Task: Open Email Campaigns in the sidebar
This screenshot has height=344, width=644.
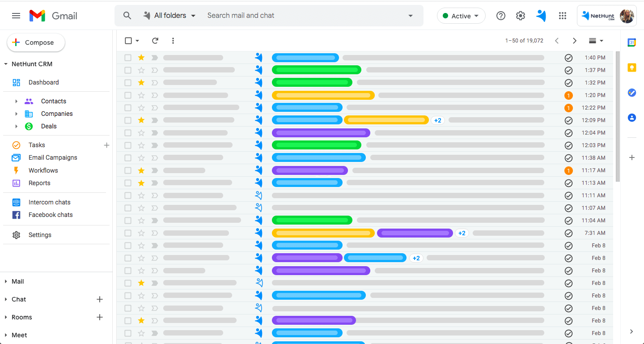Action: [53, 157]
